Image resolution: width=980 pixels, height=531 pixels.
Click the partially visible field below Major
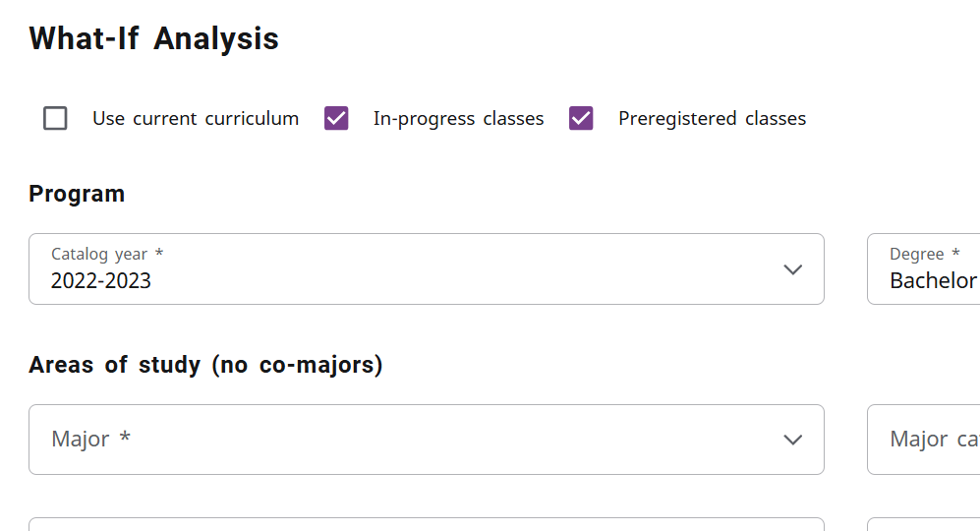(426, 524)
